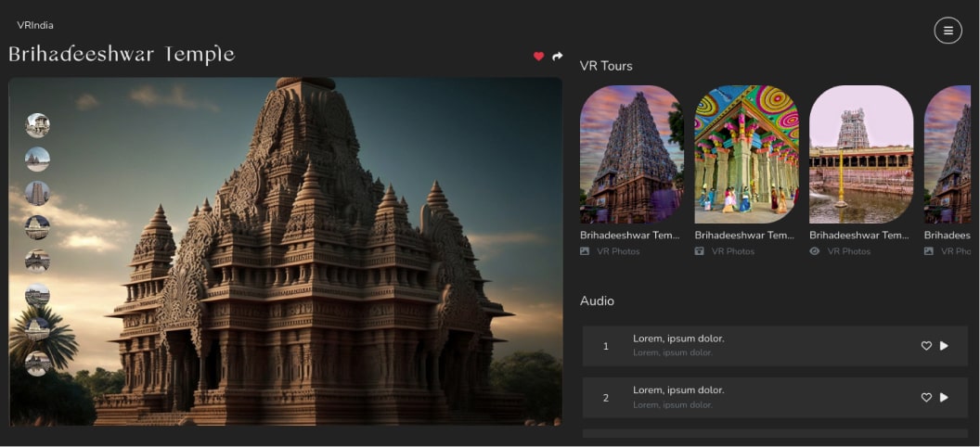Select the topmost circular thumbnail on main image
Viewport: 980px width, 447px height.
38,125
